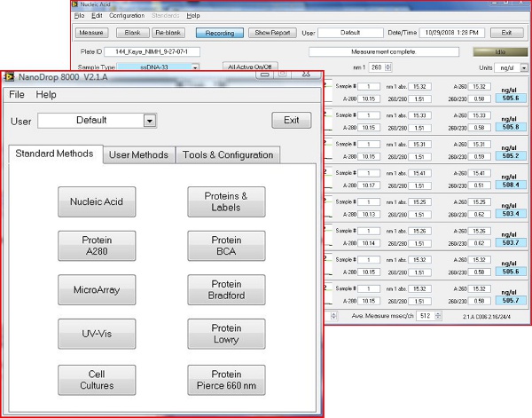Viewport: 532px width, 418px height.
Task: Click the Ave. Measure msec/ch stepper arrows
Action: (x=438, y=316)
